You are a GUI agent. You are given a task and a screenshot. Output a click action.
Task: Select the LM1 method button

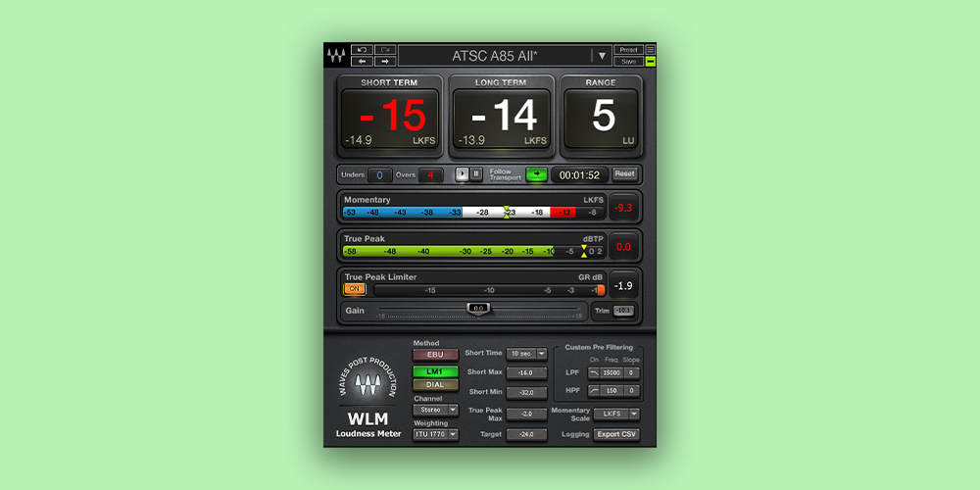(x=435, y=371)
